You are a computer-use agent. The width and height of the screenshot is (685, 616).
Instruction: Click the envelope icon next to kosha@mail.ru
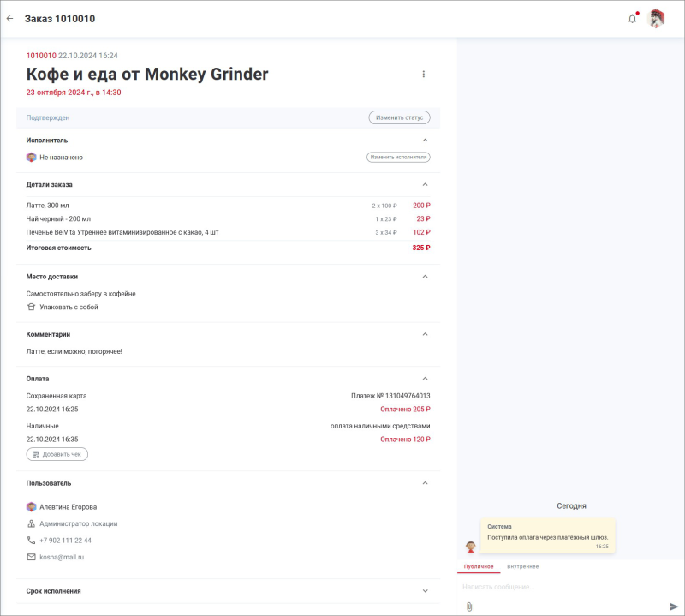(31, 557)
